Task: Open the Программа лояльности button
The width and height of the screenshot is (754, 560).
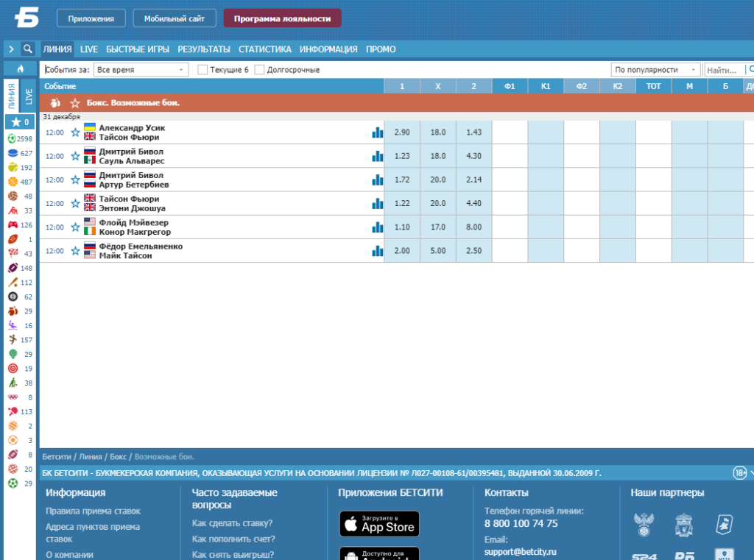Action: (x=282, y=18)
